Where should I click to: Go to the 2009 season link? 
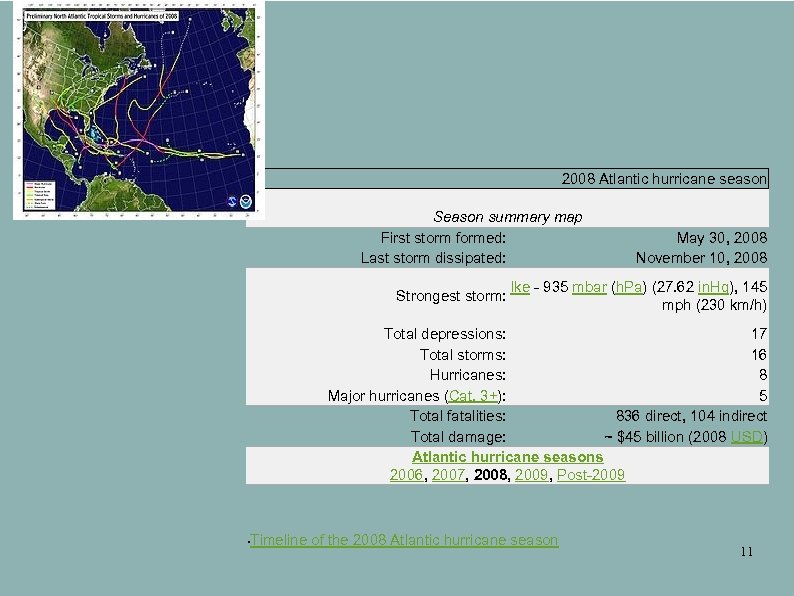click(531, 474)
